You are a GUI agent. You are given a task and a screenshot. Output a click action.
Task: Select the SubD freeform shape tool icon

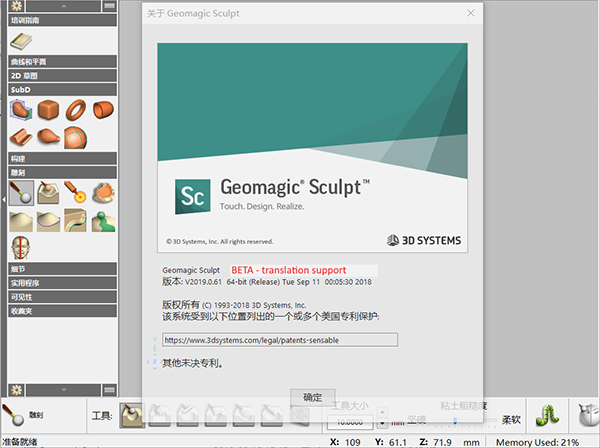click(21, 110)
